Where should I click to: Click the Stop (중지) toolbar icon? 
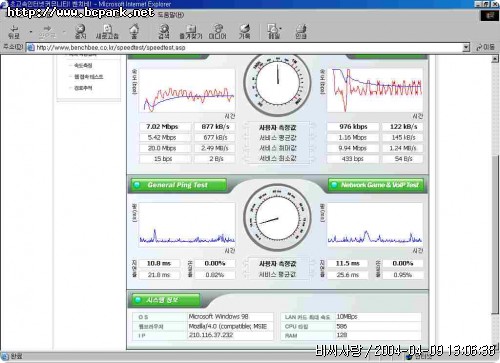(80, 32)
